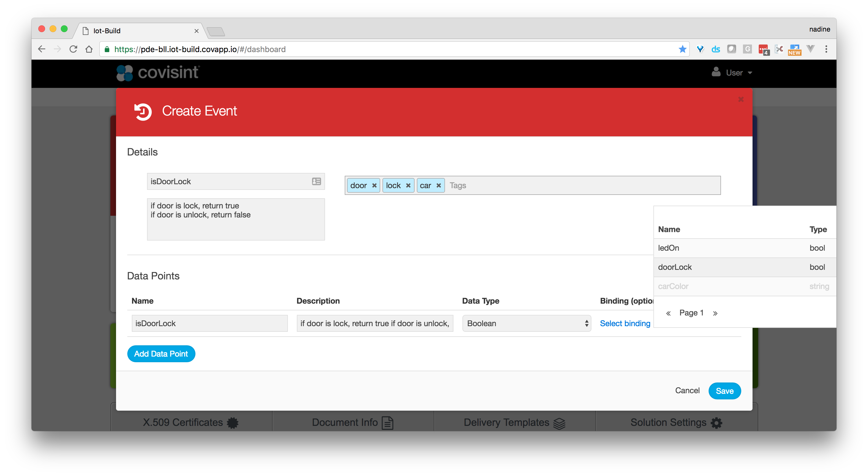This screenshot has height=476, width=868.
Task: Click the Create Event history clock icon
Action: tap(143, 112)
